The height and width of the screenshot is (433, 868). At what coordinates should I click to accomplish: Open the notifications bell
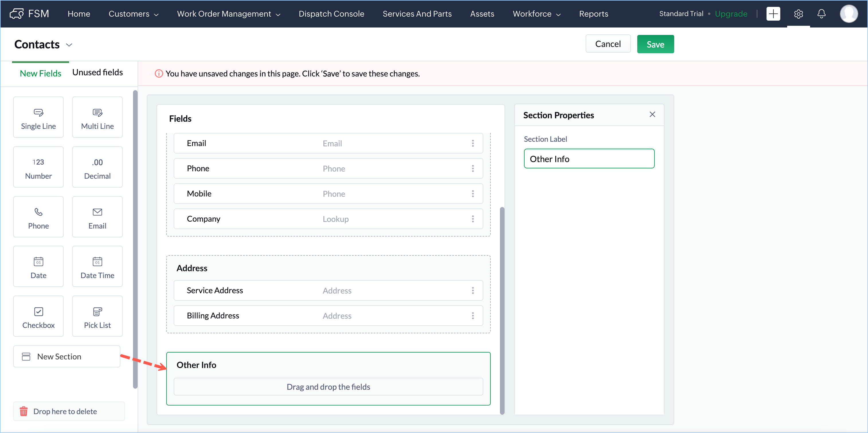(821, 14)
